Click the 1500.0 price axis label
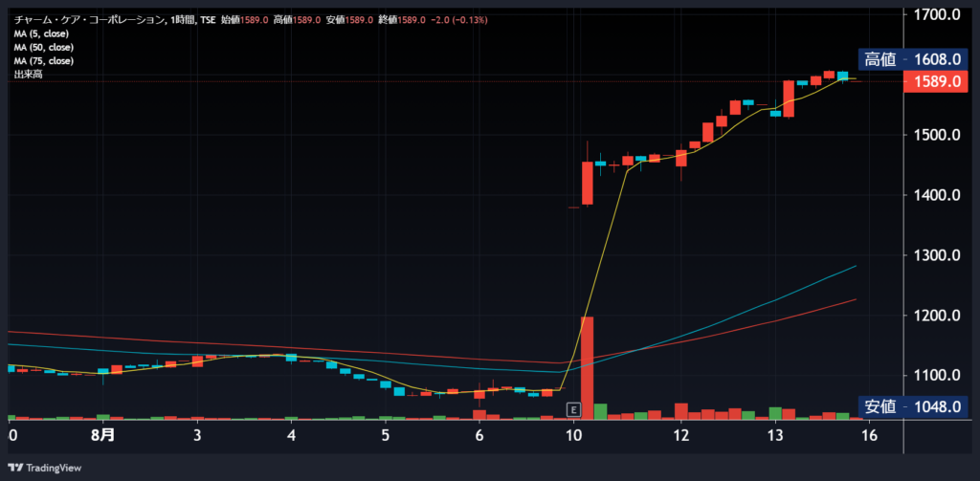 (x=936, y=135)
